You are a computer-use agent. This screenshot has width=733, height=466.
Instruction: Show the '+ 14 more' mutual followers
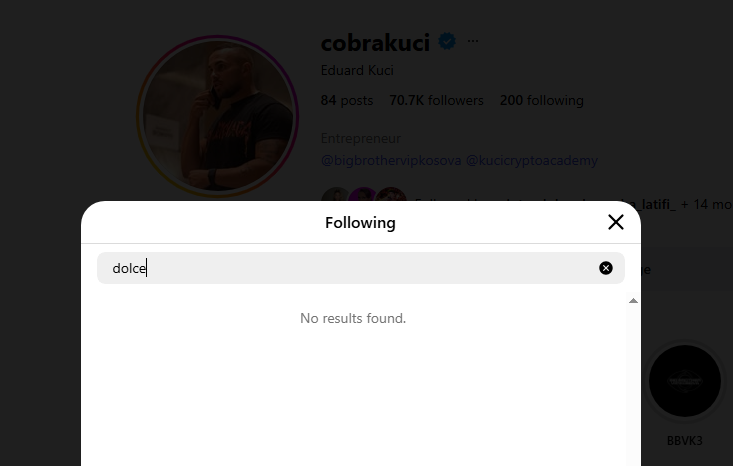point(709,204)
